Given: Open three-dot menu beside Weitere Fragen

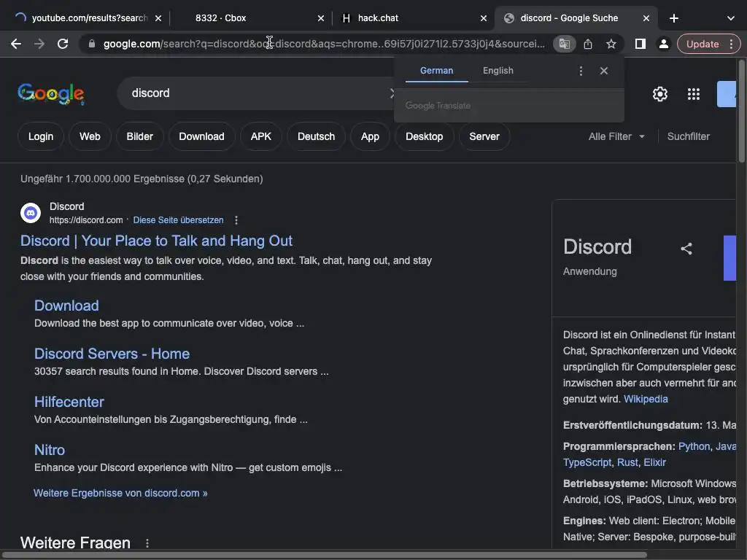Looking at the screenshot, I should tap(147, 542).
